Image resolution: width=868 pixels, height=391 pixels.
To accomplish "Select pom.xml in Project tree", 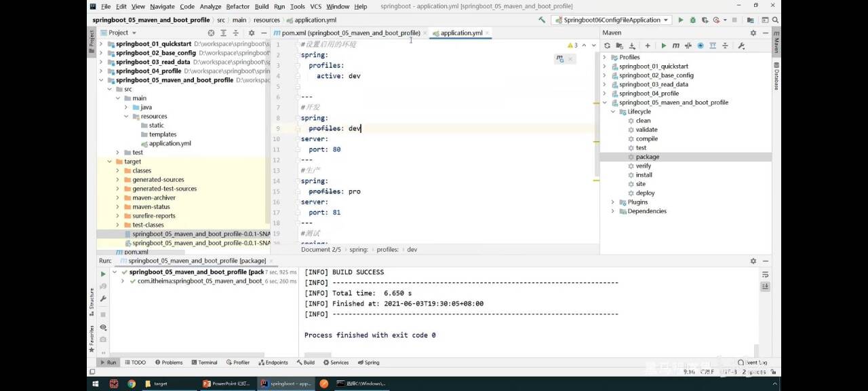I will tap(136, 252).
